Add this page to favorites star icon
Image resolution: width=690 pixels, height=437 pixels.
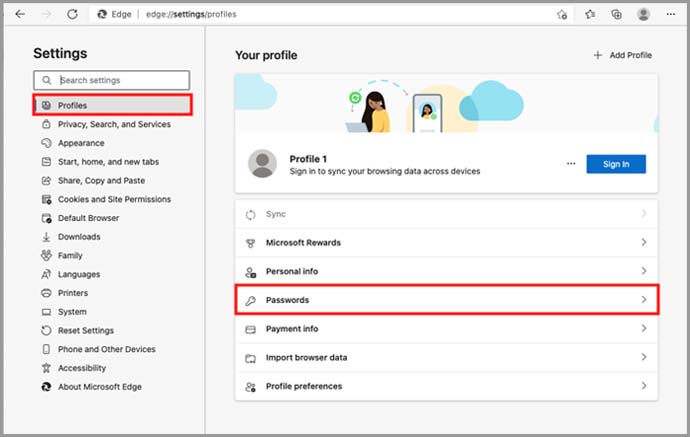(x=562, y=15)
